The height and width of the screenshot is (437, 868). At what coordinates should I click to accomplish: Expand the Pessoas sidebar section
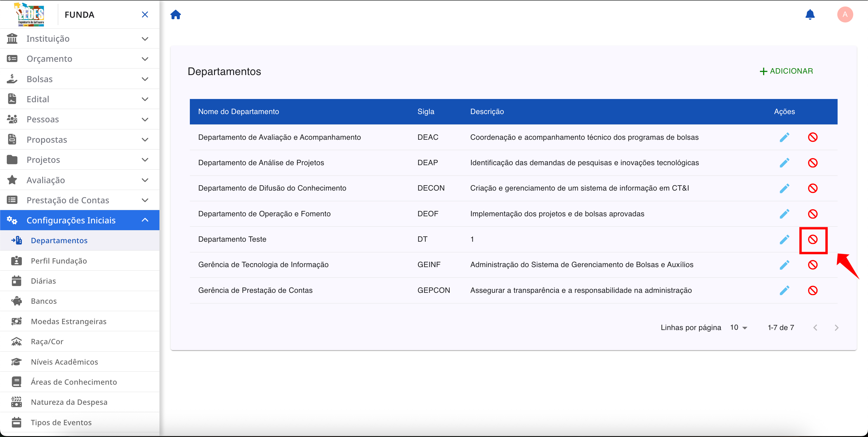click(145, 119)
